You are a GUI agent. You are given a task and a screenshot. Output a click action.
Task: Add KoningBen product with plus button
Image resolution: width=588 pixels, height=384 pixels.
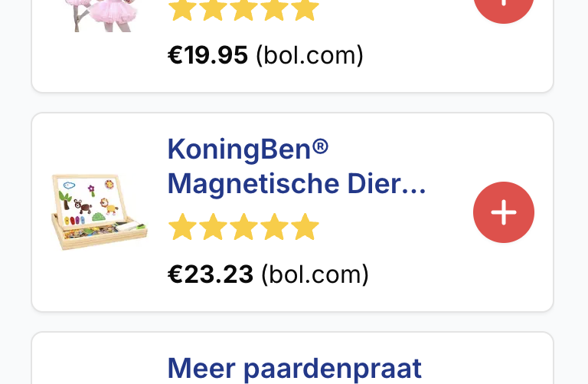[504, 213]
